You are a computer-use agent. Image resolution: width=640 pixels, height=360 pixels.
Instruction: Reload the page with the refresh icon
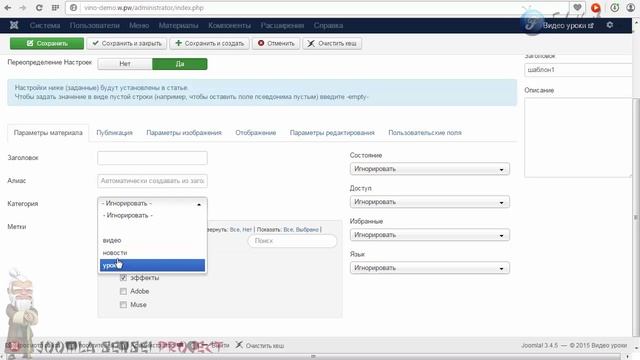click(39, 8)
